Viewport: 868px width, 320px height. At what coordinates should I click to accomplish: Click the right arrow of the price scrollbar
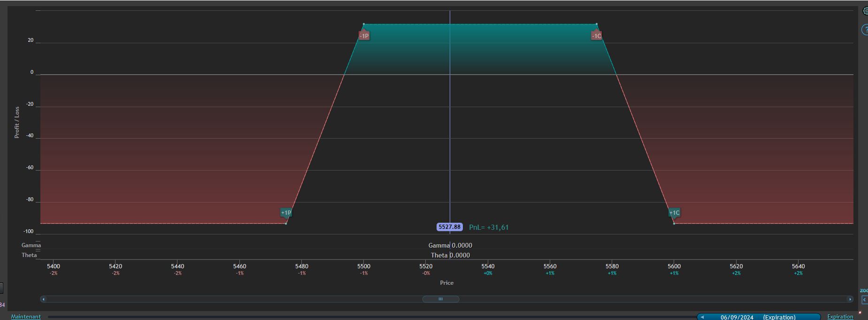tap(850, 299)
